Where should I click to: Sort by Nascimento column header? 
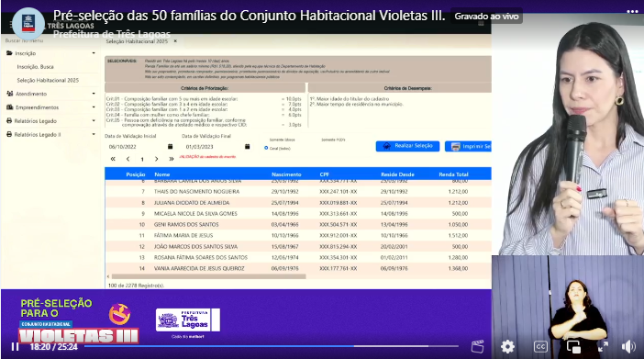286,174
